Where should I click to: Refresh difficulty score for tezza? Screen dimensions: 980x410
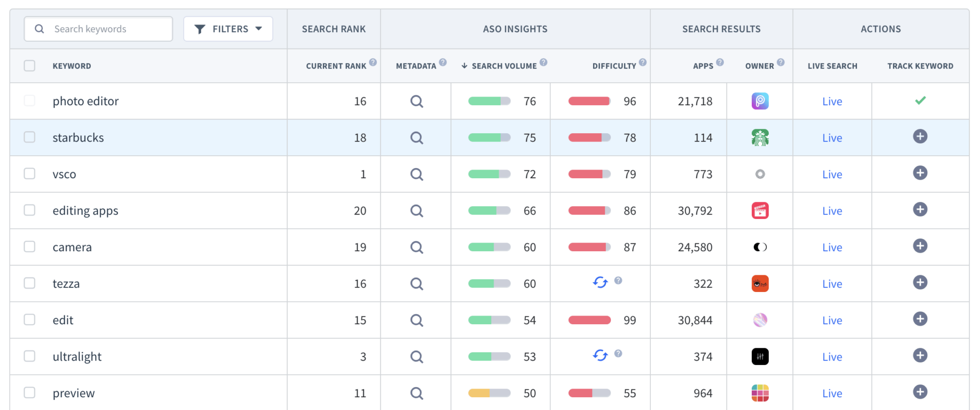600,282
